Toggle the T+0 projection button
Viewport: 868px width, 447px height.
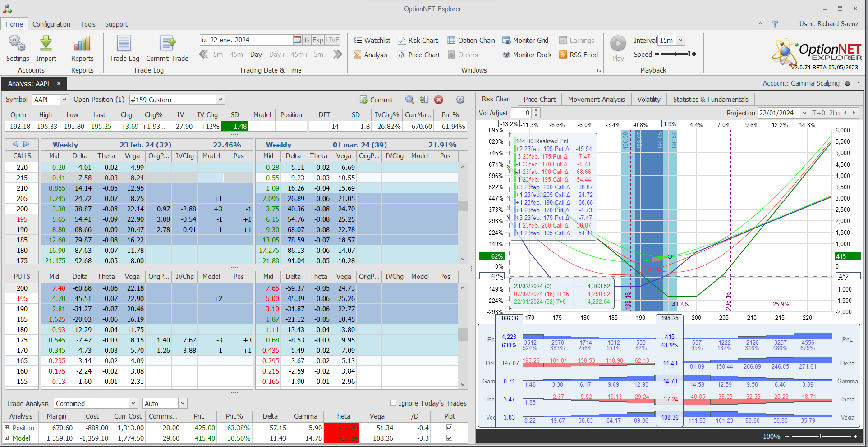tap(818, 113)
